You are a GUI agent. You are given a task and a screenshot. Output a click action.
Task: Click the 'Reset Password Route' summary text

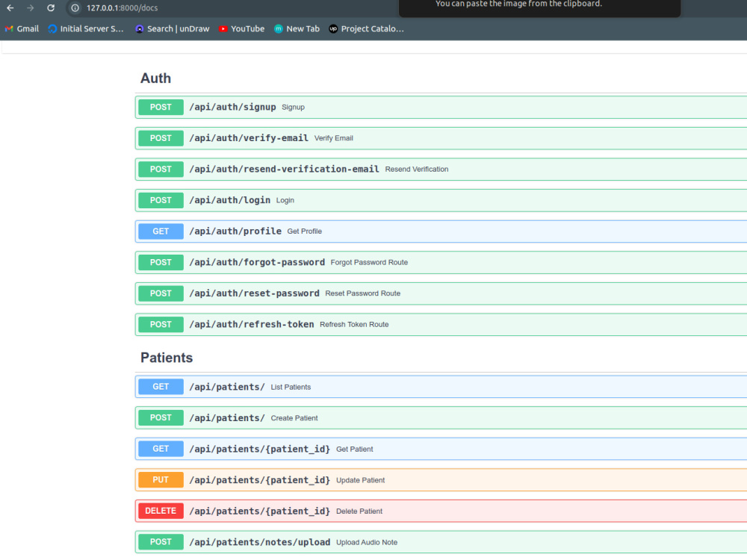362,293
